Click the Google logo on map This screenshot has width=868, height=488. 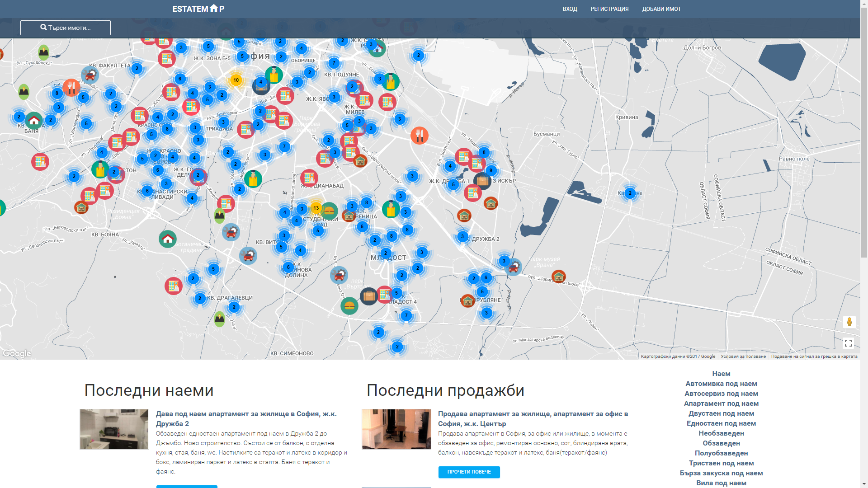(17, 353)
